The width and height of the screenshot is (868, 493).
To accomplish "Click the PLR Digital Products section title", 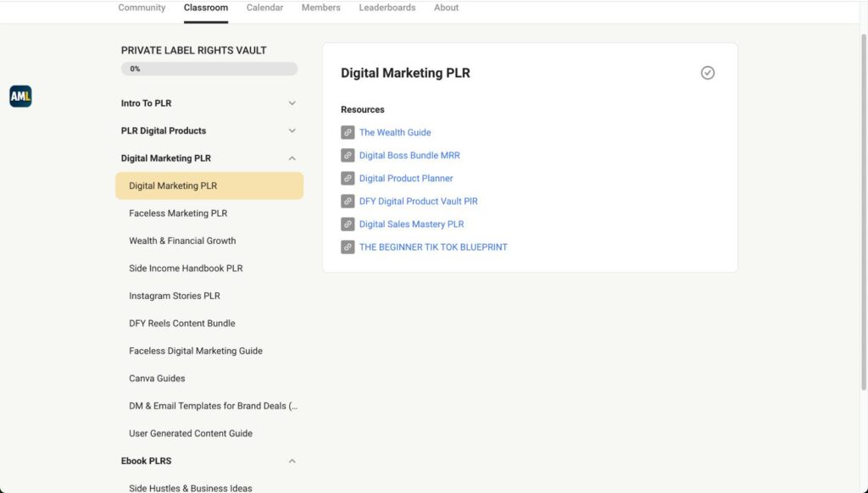I will [x=164, y=131].
